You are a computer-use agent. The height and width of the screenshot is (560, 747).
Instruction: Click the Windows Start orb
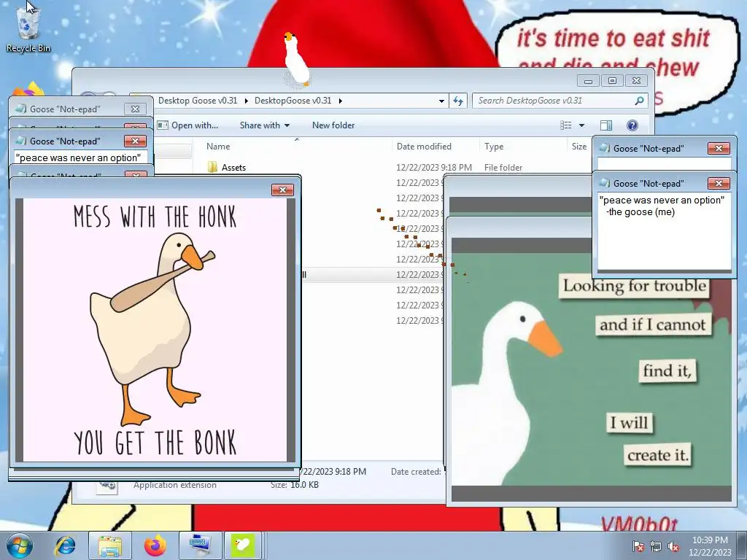(20, 545)
